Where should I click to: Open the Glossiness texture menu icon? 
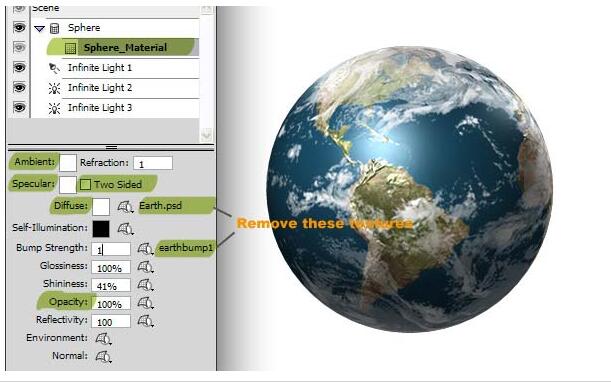click(145, 267)
